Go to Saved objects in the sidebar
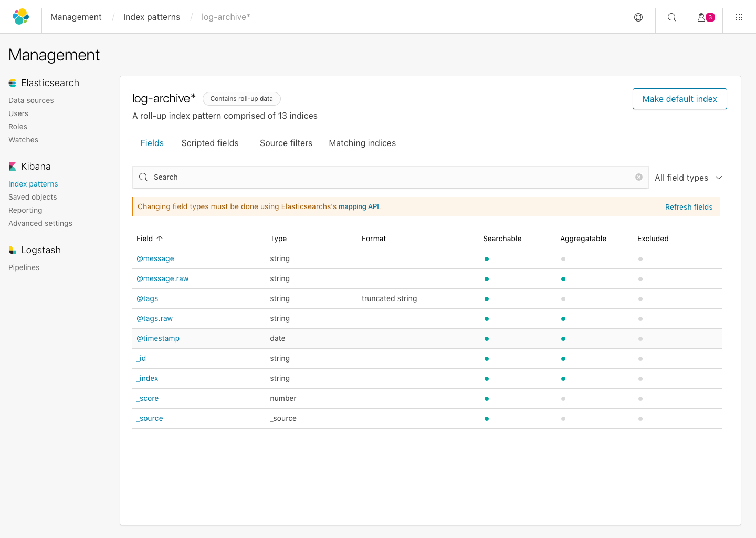This screenshot has width=756, height=538. pyautogui.click(x=33, y=197)
